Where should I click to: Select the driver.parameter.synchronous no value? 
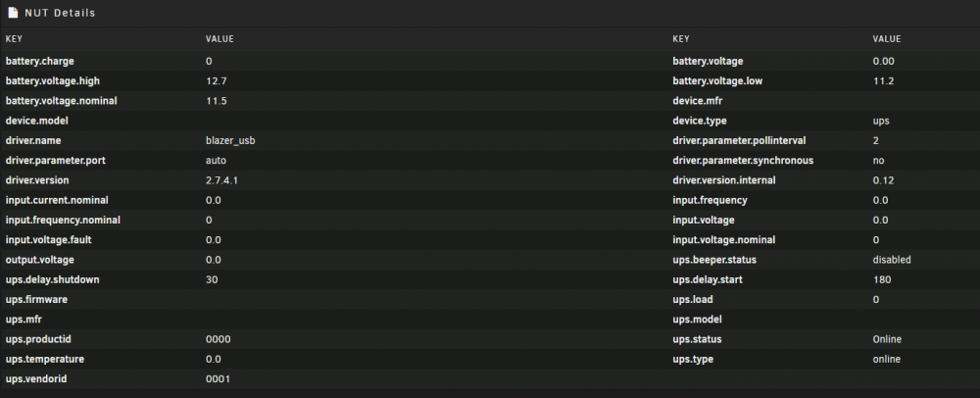tap(878, 161)
